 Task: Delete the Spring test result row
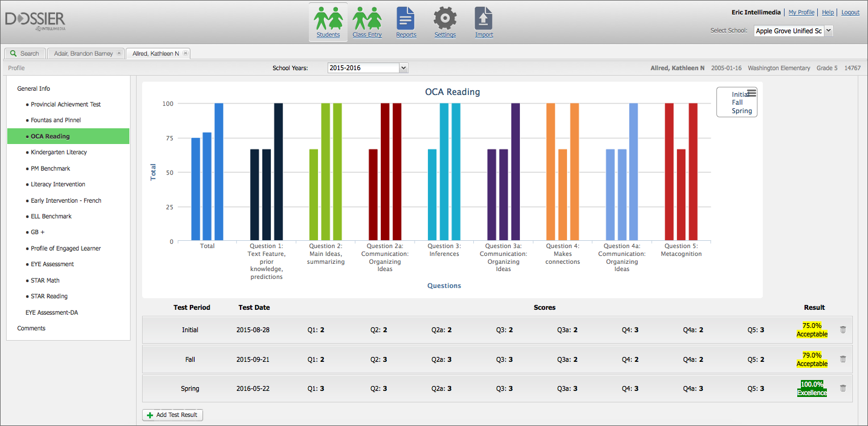click(x=843, y=388)
